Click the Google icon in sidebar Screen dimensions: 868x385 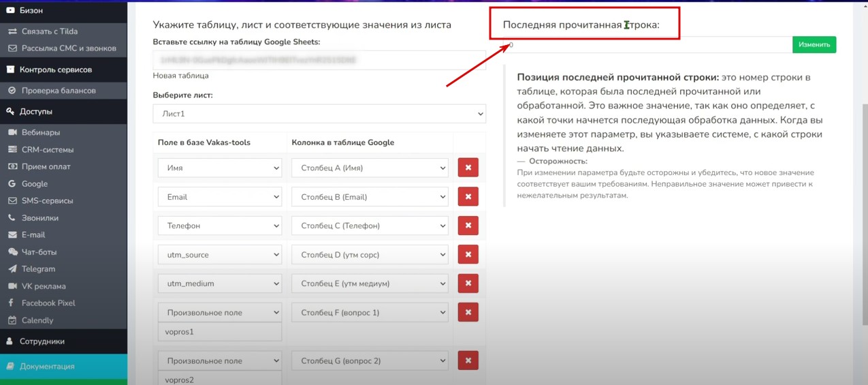tap(12, 184)
